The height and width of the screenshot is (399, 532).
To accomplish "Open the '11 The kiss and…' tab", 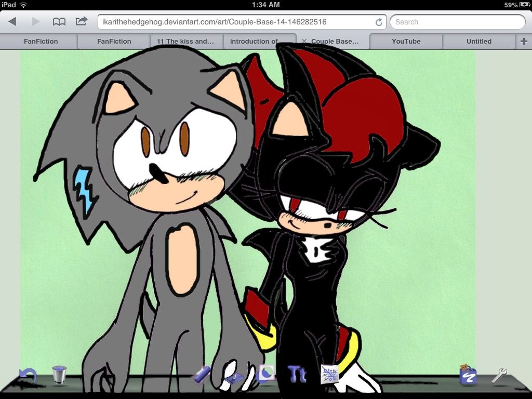I will 185,42.
